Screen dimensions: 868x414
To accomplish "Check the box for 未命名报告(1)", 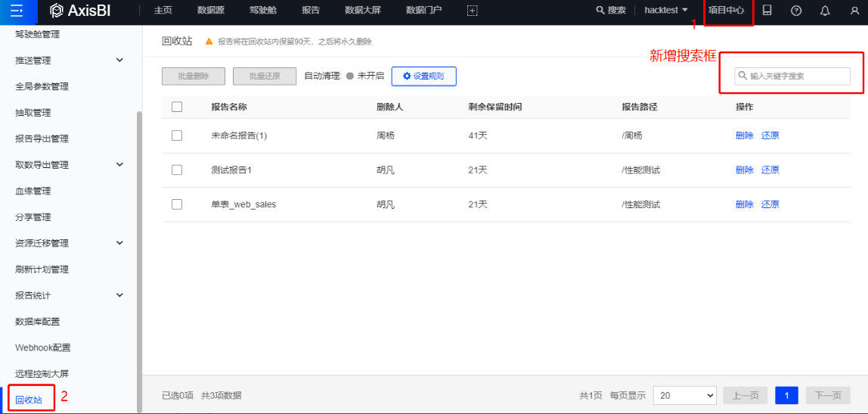I will (177, 135).
